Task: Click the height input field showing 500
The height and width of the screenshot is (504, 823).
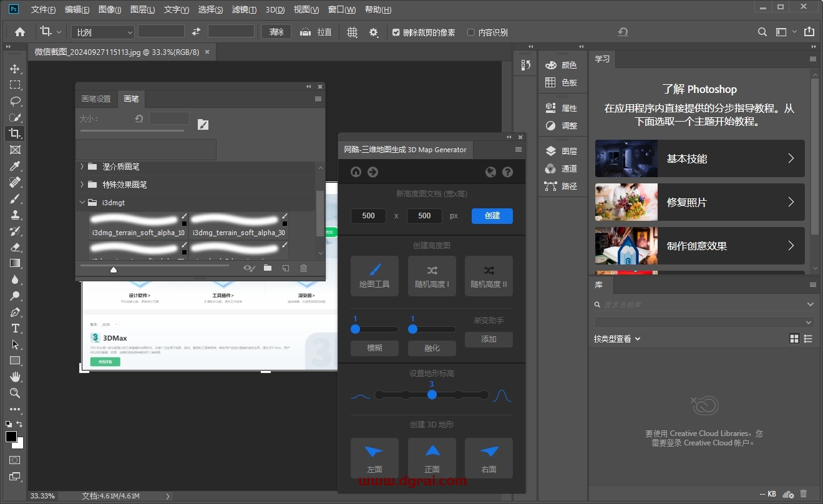Action: pos(424,216)
